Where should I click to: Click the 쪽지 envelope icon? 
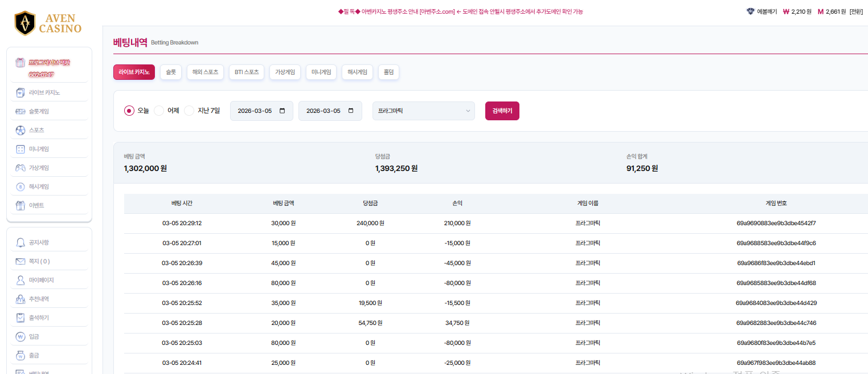pos(21,262)
